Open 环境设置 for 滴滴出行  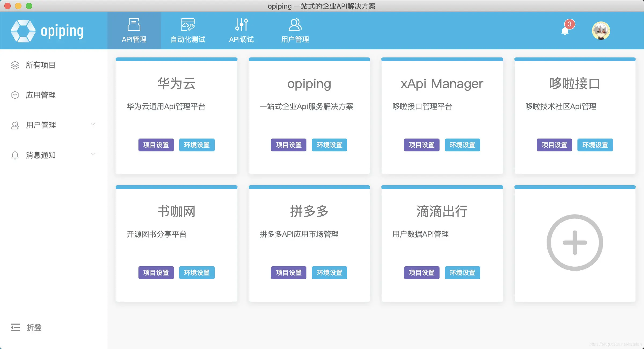[462, 273]
